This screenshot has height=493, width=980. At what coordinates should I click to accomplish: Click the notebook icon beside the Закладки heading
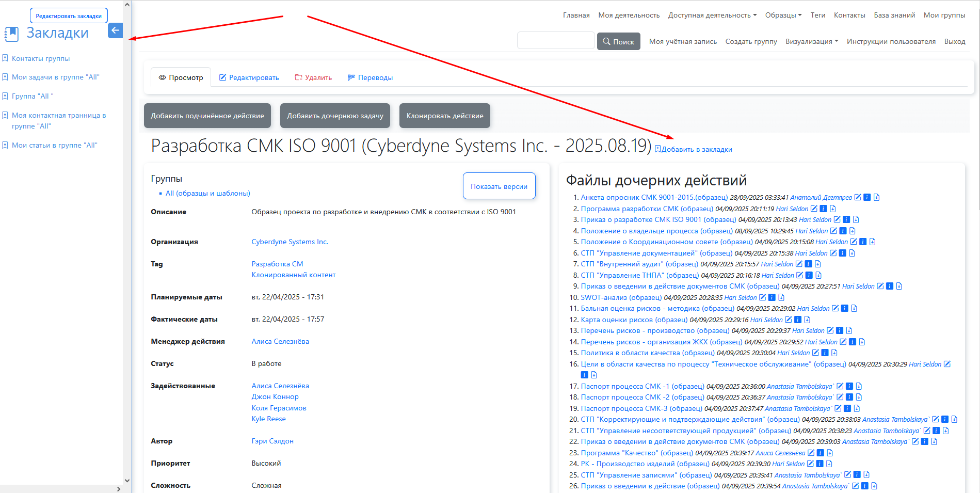pos(11,34)
